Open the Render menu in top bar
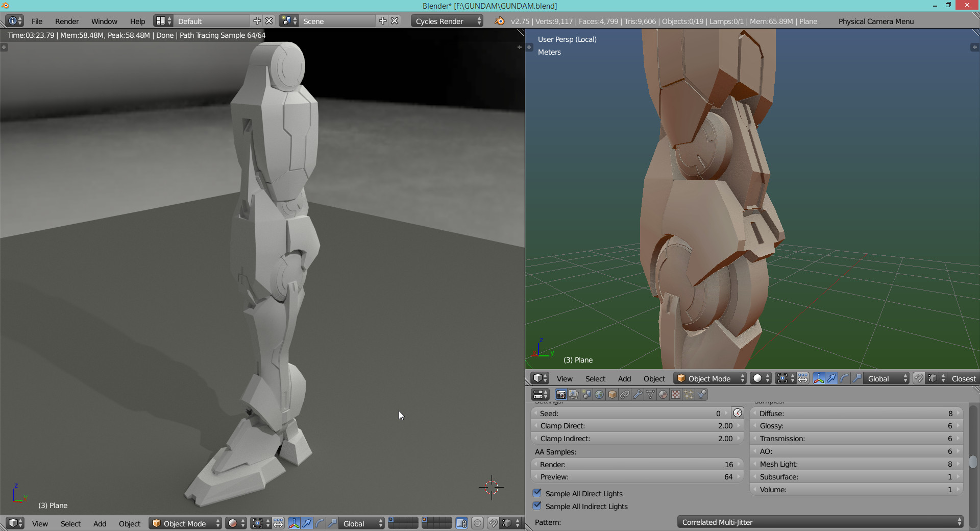The image size is (980, 531). coord(67,21)
